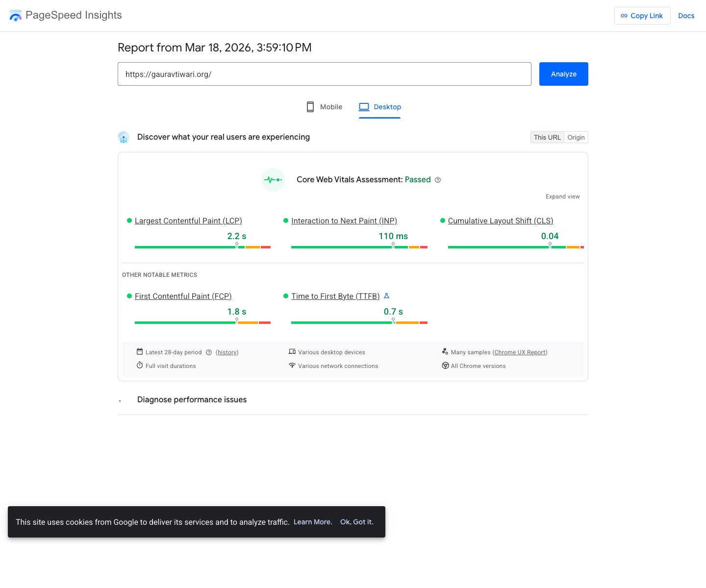Click the info icon next to Latest 28-day period
This screenshot has height=588, width=706.
tap(208, 352)
